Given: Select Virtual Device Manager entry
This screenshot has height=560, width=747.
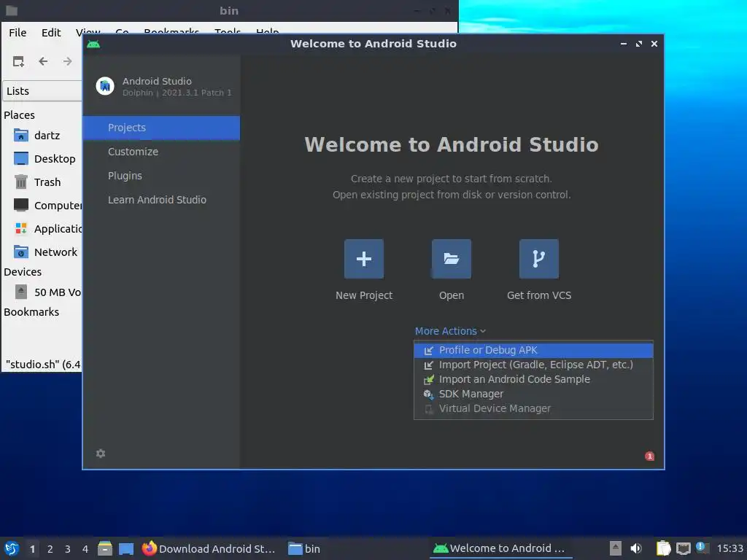Looking at the screenshot, I should point(533,409).
